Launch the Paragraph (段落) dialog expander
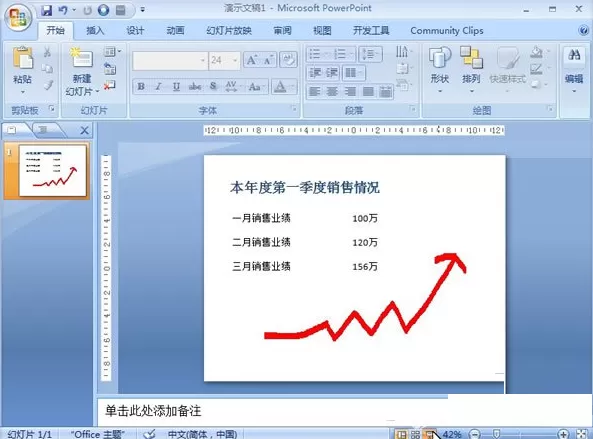This screenshot has height=439, width=593. pyautogui.click(x=412, y=109)
